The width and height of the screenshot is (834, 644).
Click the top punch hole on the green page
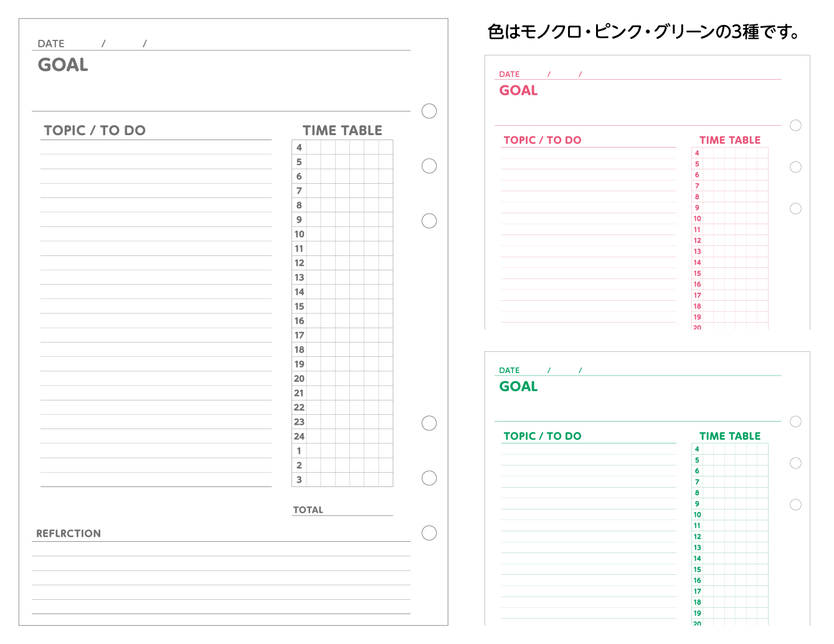(x=795, y=422)
